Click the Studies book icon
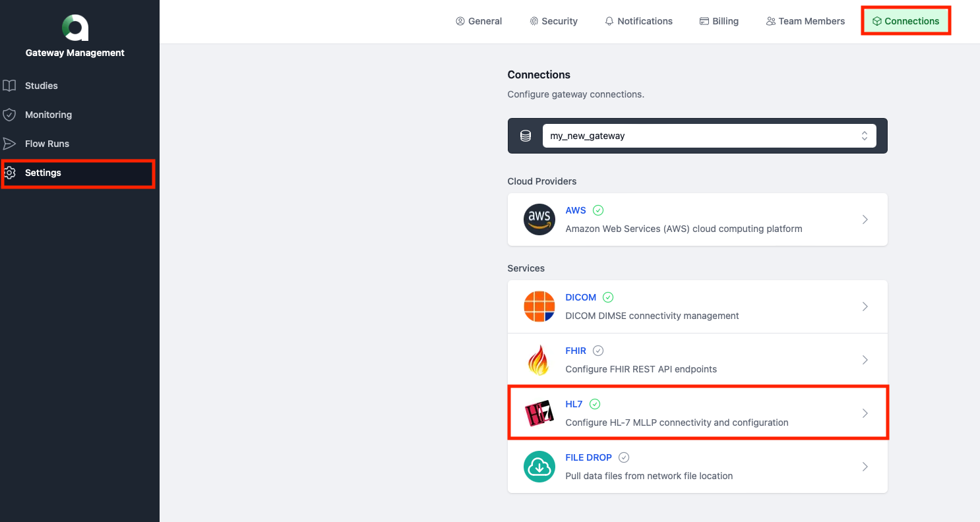 [x=9, y=86]
